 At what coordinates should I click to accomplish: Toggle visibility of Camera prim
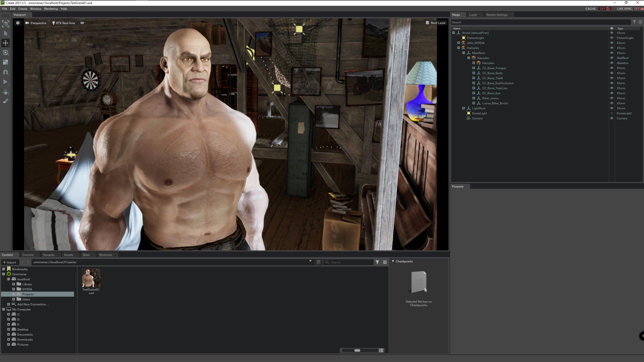(612, 118)
